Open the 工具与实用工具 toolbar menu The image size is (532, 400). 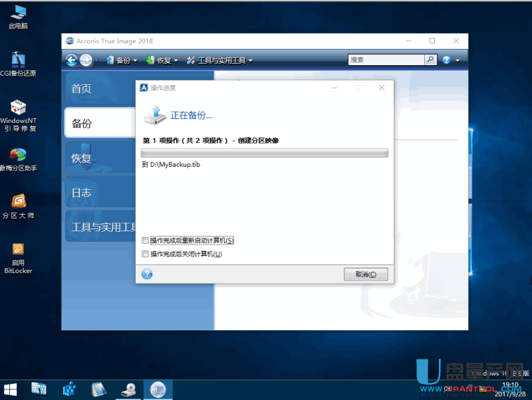[219, 60]
